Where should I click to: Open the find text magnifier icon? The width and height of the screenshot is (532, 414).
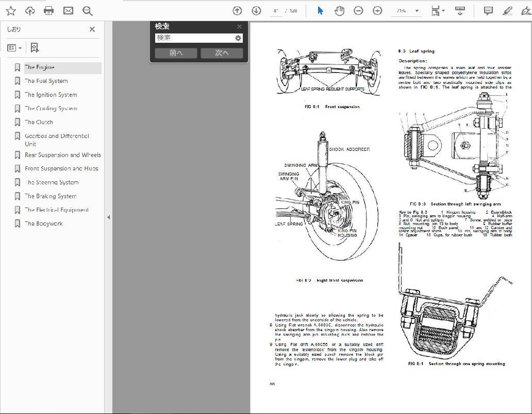pos(88,11)
